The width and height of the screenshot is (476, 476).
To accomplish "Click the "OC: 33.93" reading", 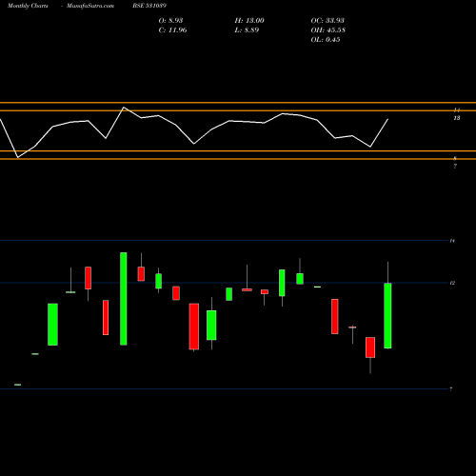I will (327, 20).
